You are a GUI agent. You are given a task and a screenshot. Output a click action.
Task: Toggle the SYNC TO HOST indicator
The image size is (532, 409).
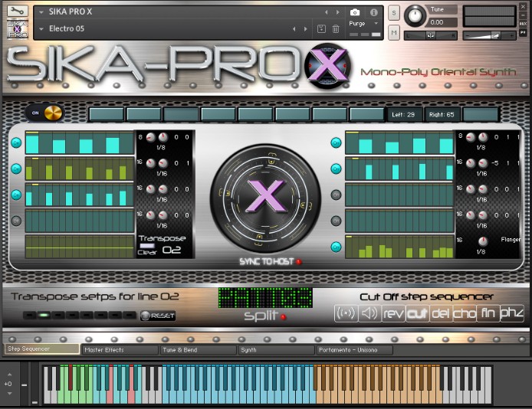click(299, 262)
